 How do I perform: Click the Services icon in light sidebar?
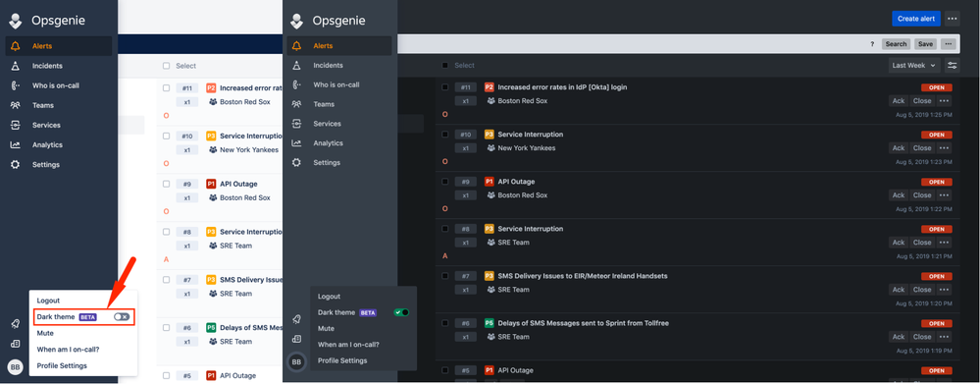[x=15, y=125]
